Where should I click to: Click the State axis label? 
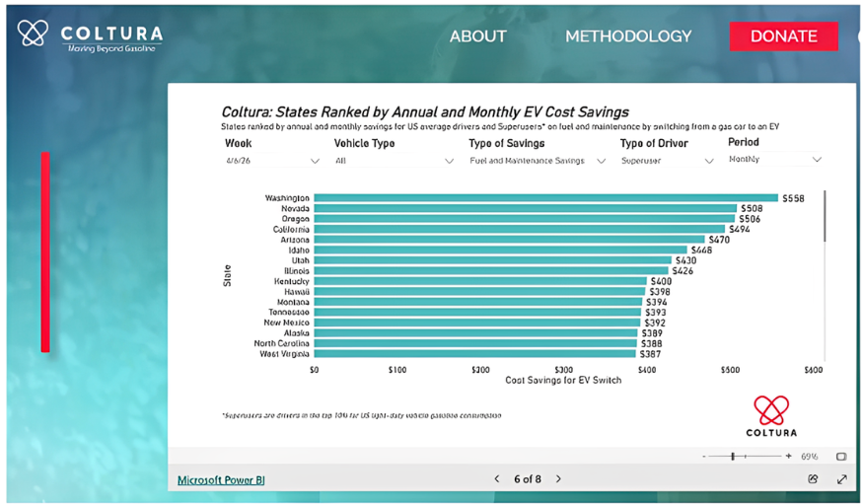[228, 276]
